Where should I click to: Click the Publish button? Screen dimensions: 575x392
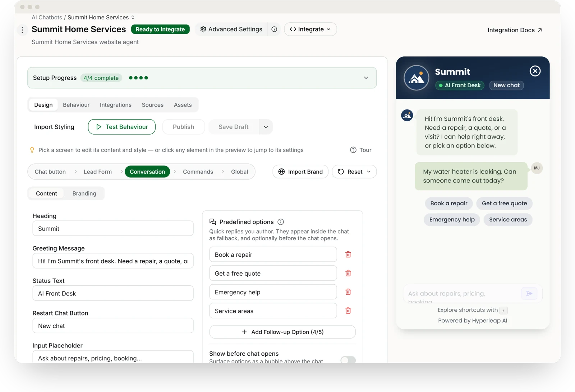[x=183, y=127]
